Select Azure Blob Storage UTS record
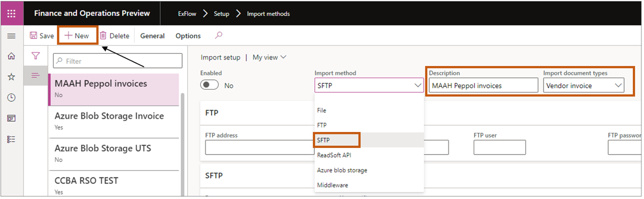The image size is (644, 199). (x=113, y=154)
